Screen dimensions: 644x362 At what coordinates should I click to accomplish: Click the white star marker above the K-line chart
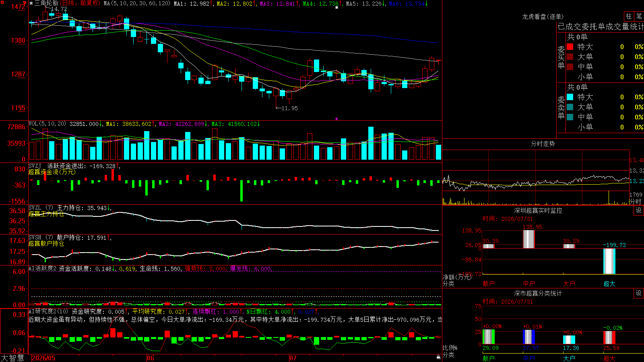coord(337,7)
